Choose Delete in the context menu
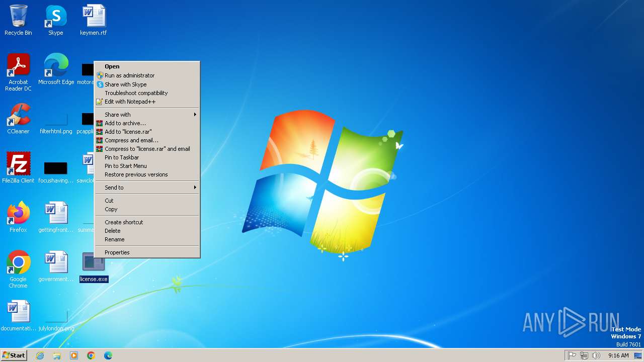Viewport: 644px width, 362px height. coord(147,231)
